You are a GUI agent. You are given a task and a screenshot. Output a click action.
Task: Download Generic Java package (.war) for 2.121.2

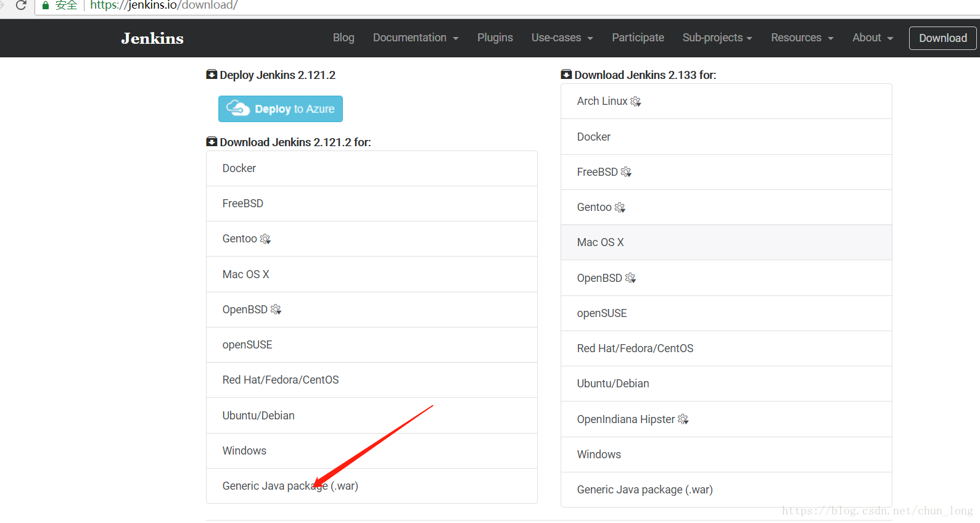tap(372, 486)
